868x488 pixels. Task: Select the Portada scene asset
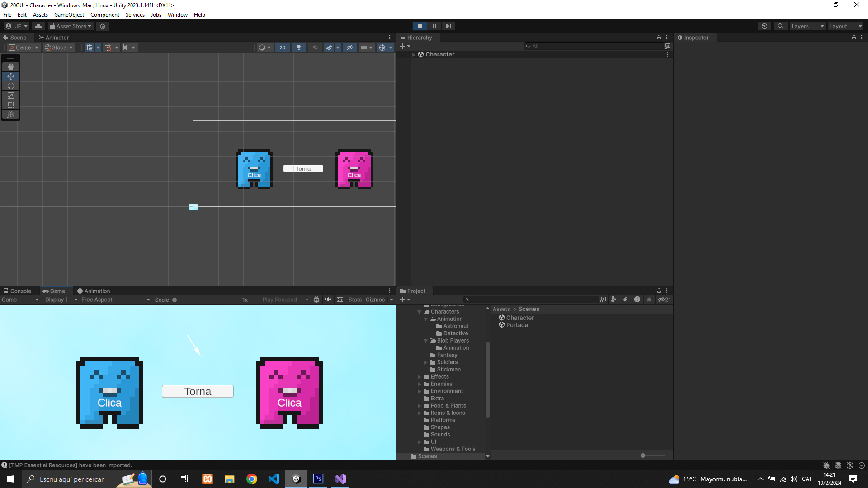pyautogui.click(x=517, y=325)
